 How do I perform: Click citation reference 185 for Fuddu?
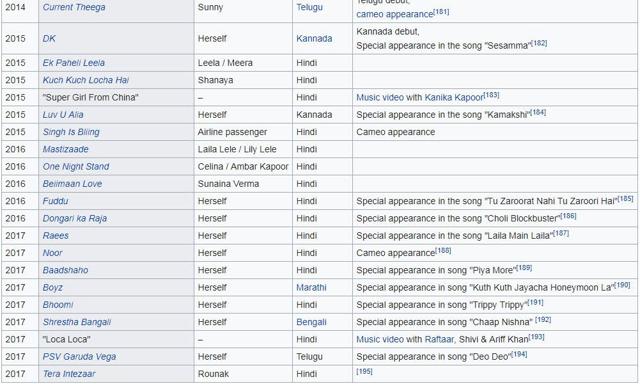click(x=625, y=199)
